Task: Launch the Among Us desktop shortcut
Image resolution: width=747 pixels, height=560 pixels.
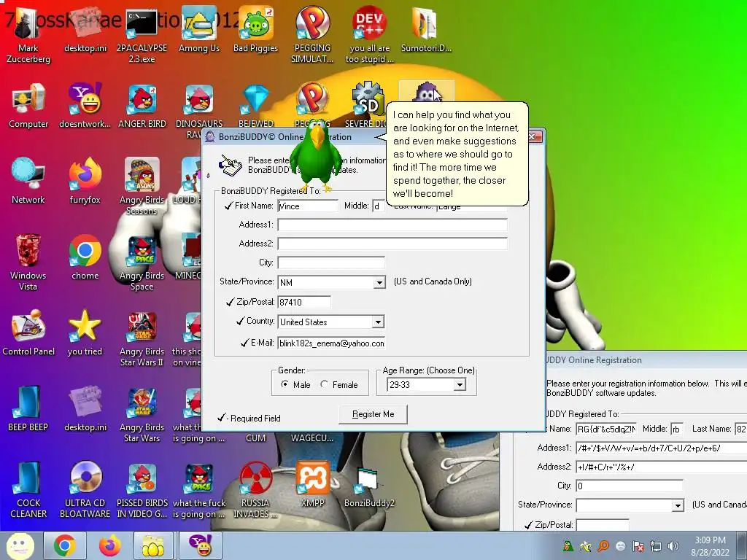Action: (198, 29)
